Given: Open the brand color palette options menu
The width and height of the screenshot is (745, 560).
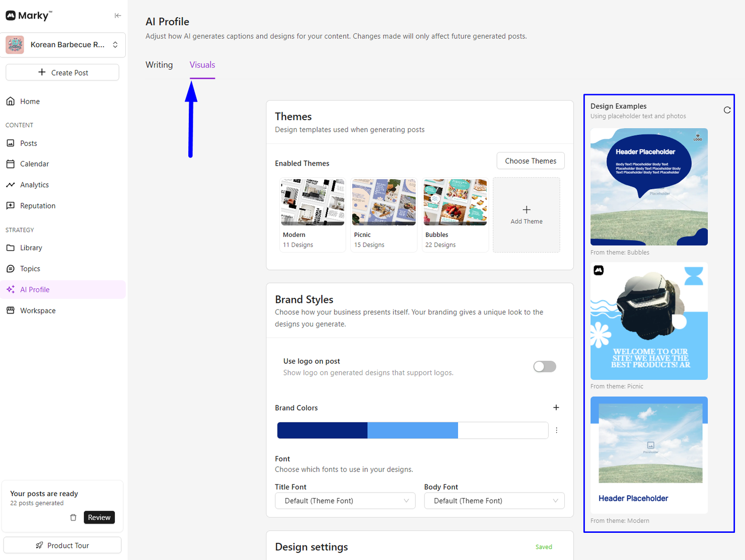Looking at the screenshot, I should (556, 430).
